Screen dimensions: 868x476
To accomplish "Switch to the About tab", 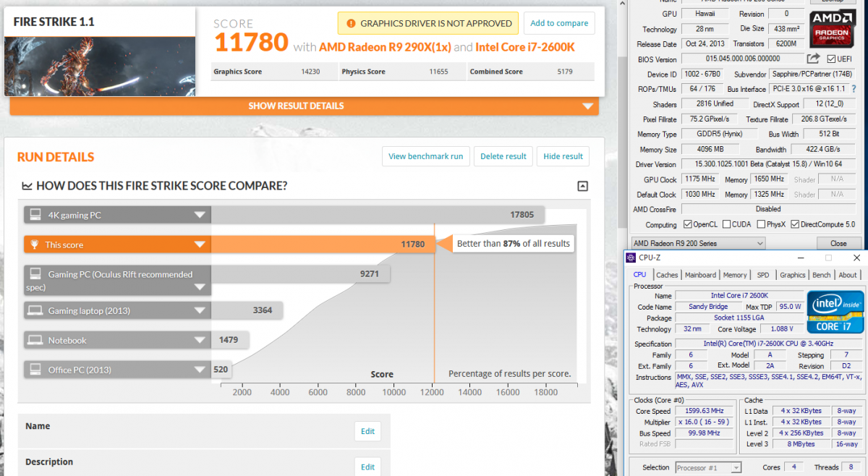I will (x=848, y=275).
